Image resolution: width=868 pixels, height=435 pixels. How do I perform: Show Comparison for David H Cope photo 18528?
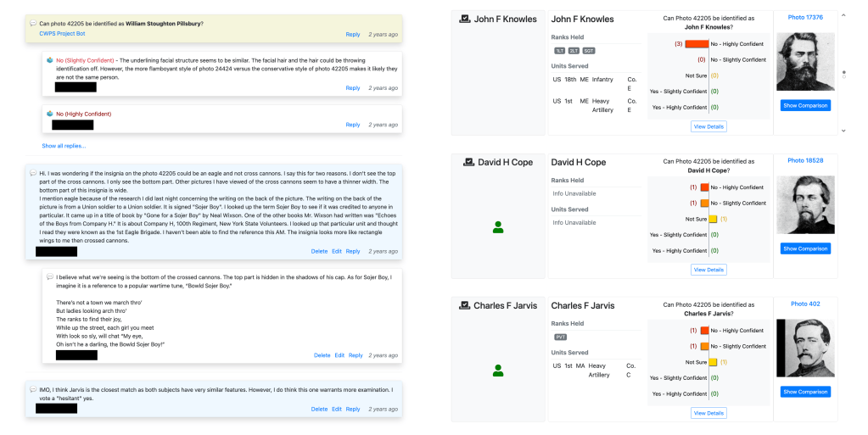[805, 248]
